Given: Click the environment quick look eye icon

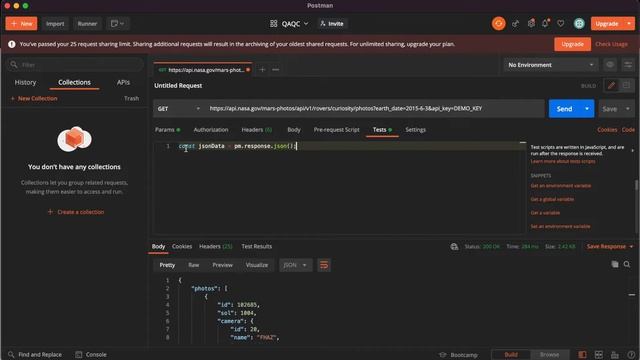Looking at the screenshot, I should pyautogui.click(x=610, y=65).
